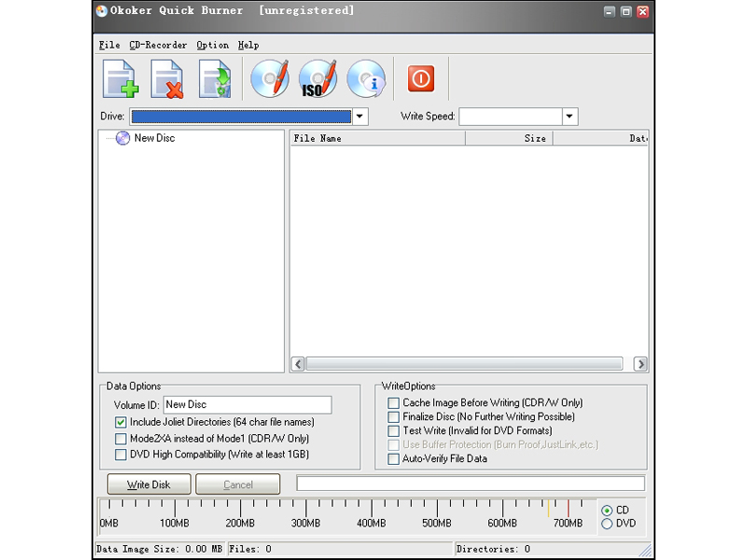The image size is (747, 560).
Task: Click the Burn Disc icon with pen
Action: pos(270,78)
